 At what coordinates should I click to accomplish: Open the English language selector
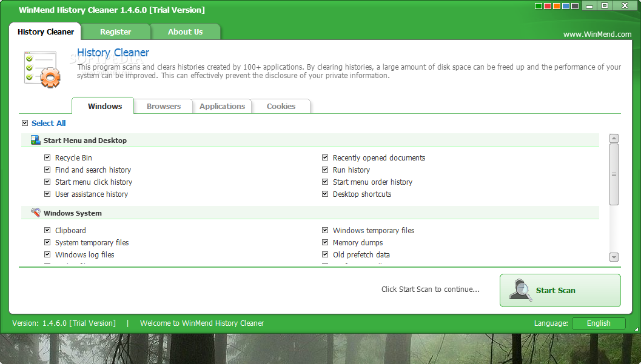click(x=599, y=323)
